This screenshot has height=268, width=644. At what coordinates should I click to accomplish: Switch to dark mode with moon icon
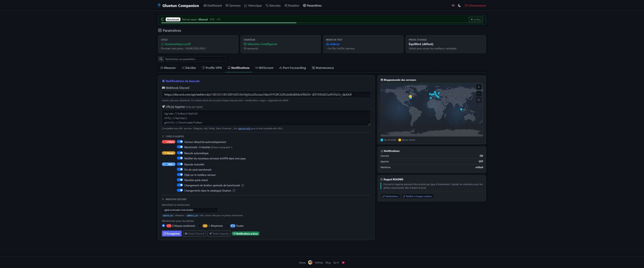459,5
